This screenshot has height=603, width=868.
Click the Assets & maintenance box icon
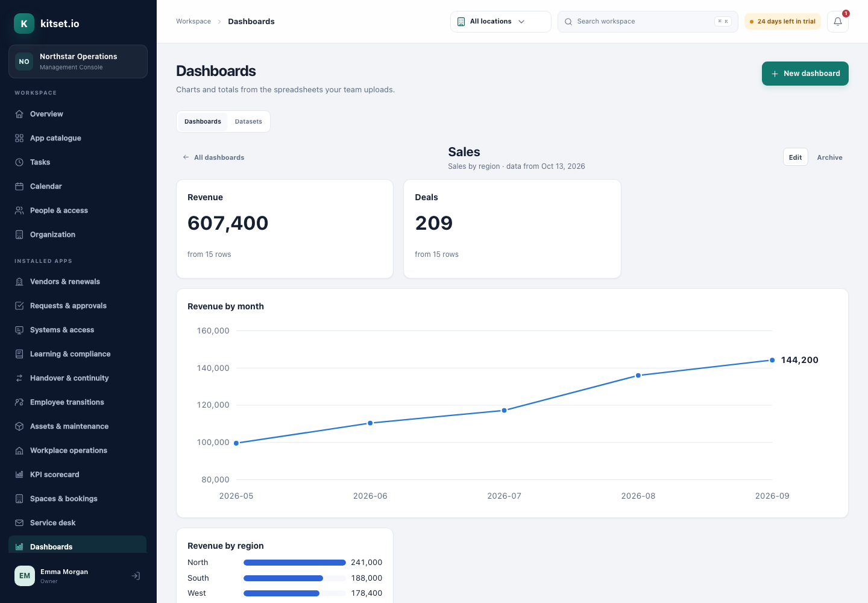[19, 426]
